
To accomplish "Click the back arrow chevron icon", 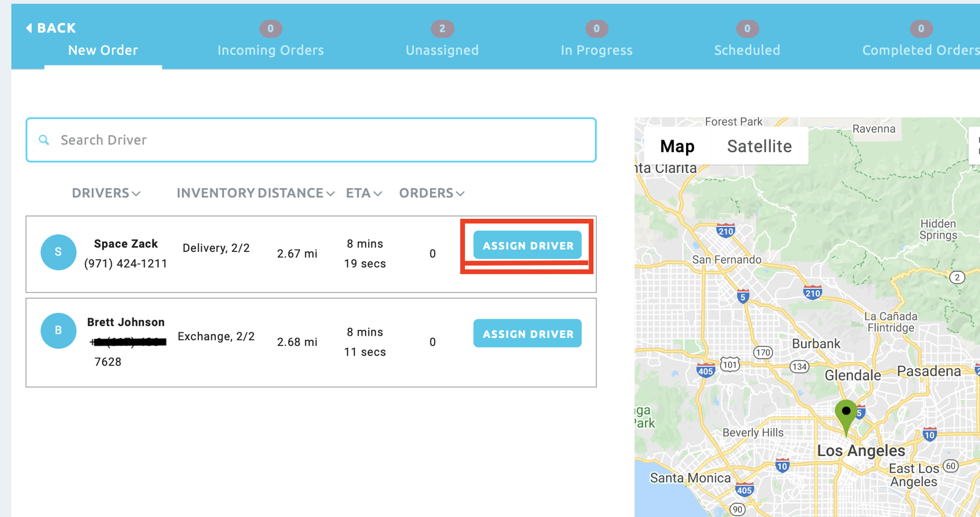I will click(28, 27).
